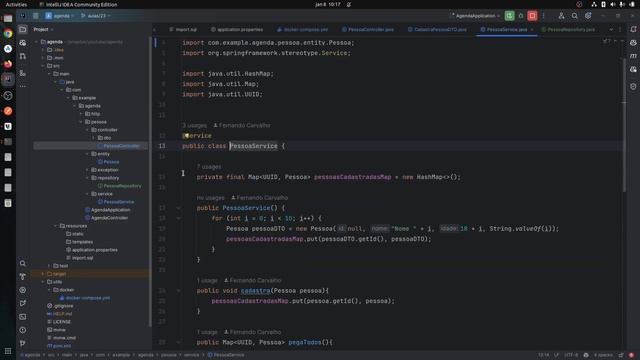Screen dimensions: 640x360
Task: Collapse the resources folder
Action: click(56, 226)
